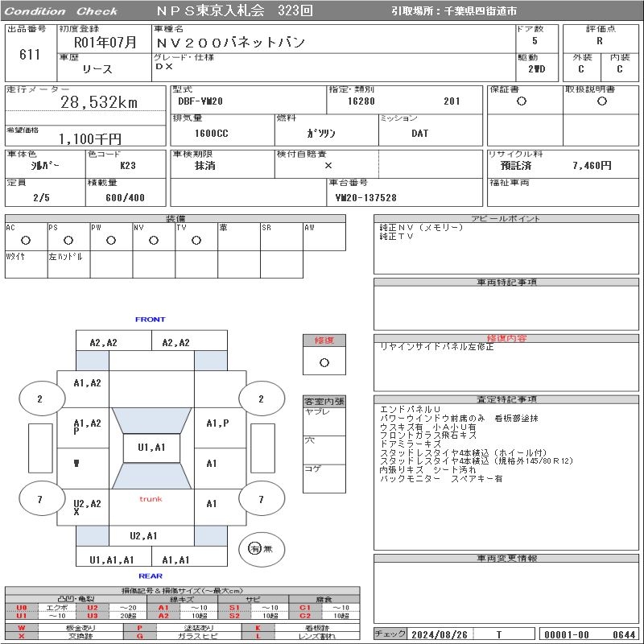Select inspection note エンドパネルU

tap(410, 410)
